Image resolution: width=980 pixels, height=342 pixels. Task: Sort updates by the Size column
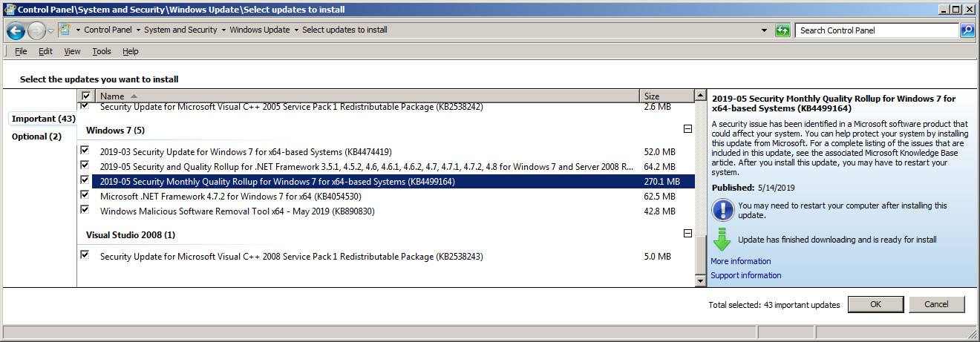pos(667,96)
